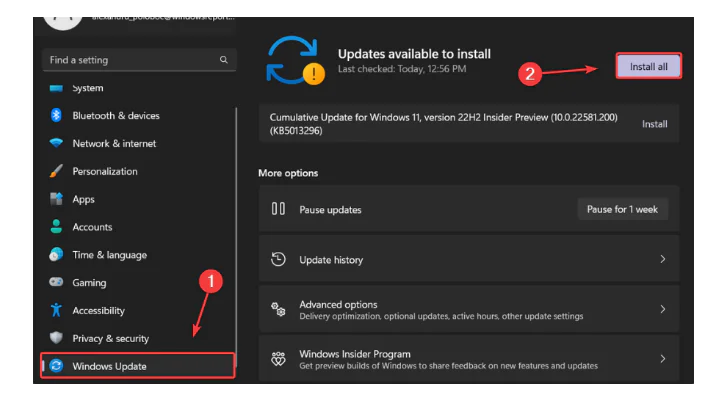Image resolution: width=711 pixels, height=395 pixels.
Task: Click the More options heading
Action: (288, 173)
